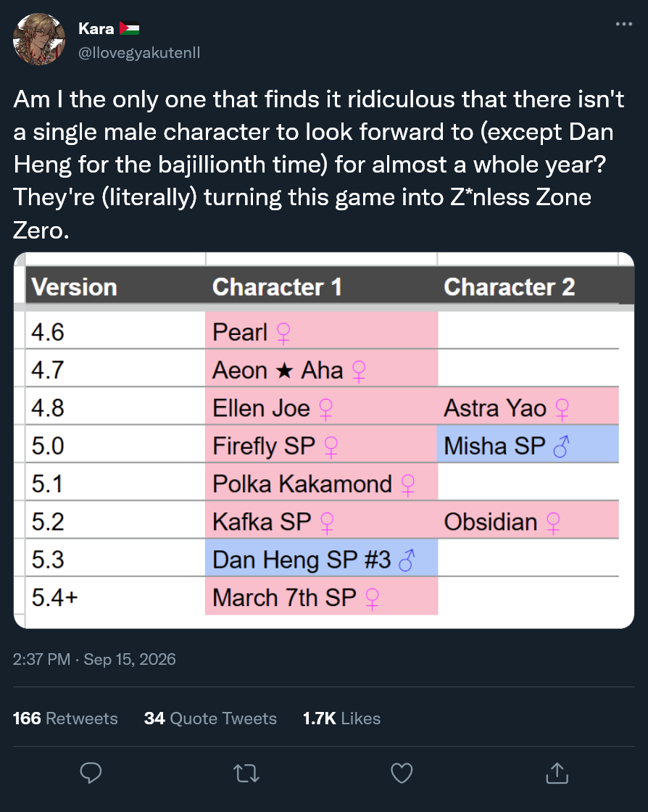Open the three-dot more options menu

tap(623, 24)
